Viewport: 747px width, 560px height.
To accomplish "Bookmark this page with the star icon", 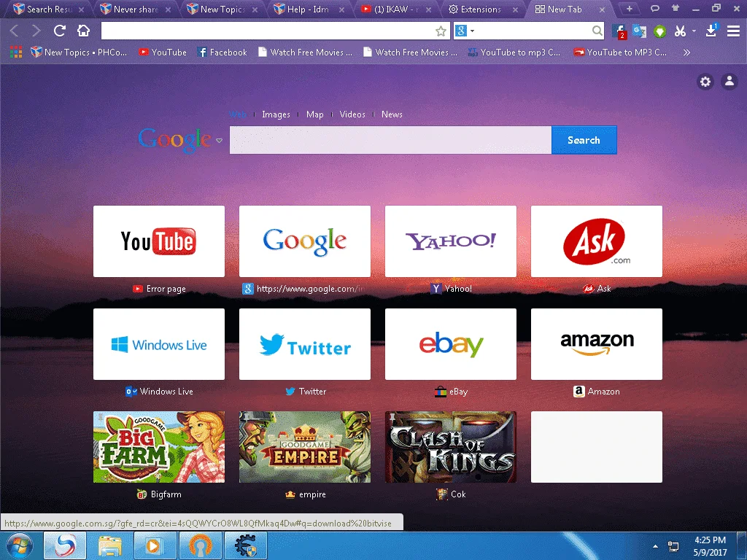I will tap(441, 31).
